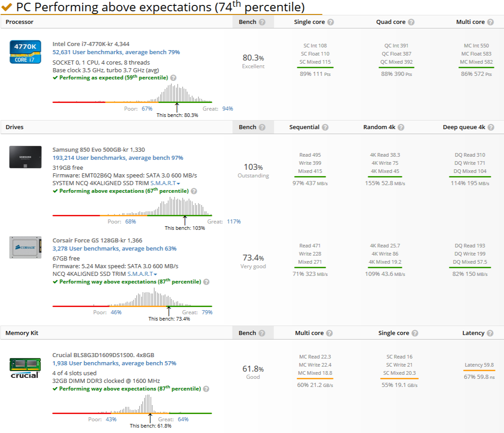
Task: Click the Samsung SSD product image
Action: pyautogui.click(x=25, y=157)
